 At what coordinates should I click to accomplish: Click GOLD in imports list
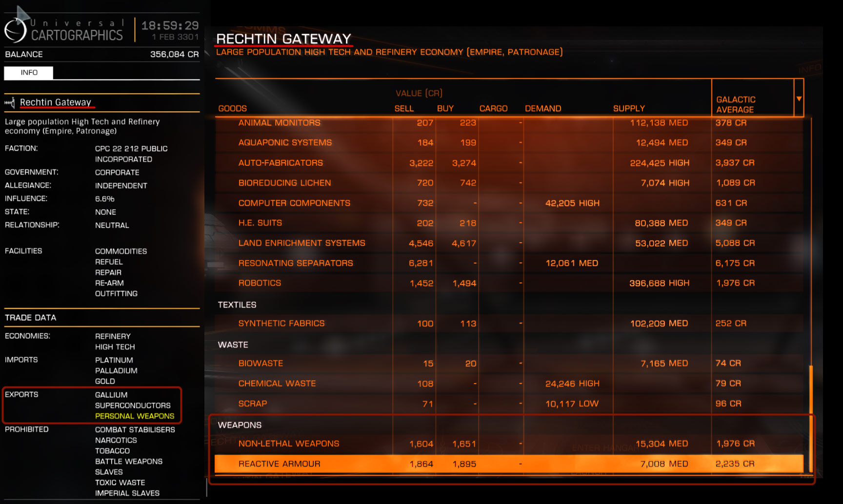105,381
